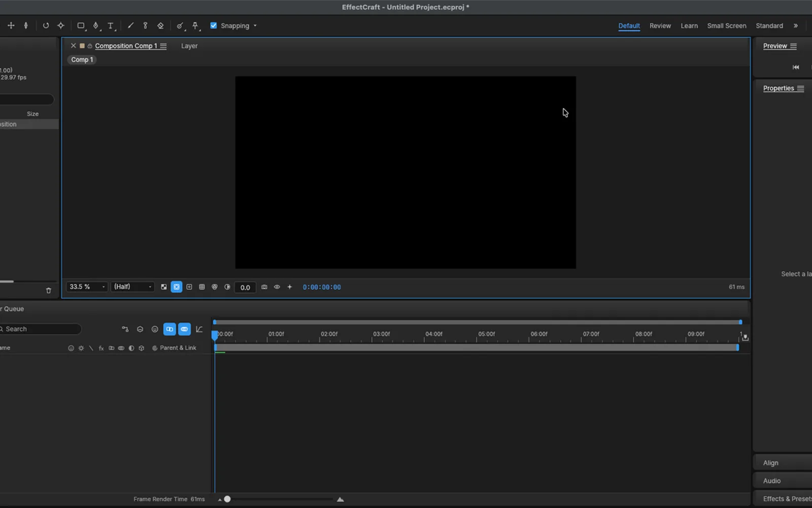Select the Clone Stamp tool

(x=145, y=25)
